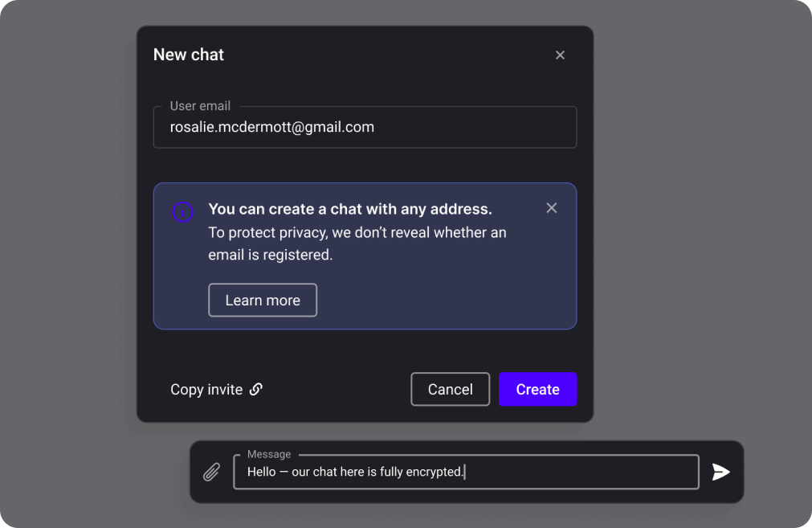Dismiss the privacy info alert banner

pyautogui.click(x=551, y=208)
